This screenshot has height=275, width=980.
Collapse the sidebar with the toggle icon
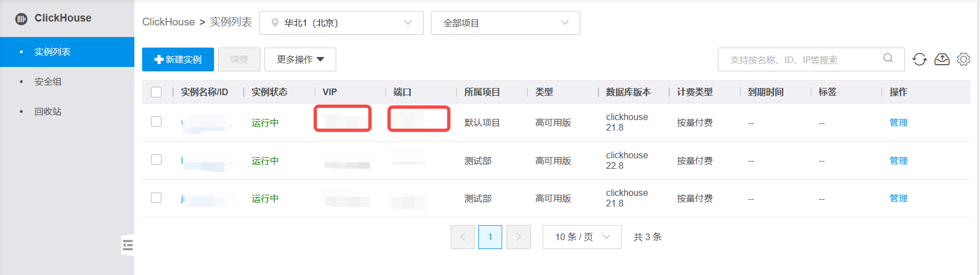click(x=128, y=245)
